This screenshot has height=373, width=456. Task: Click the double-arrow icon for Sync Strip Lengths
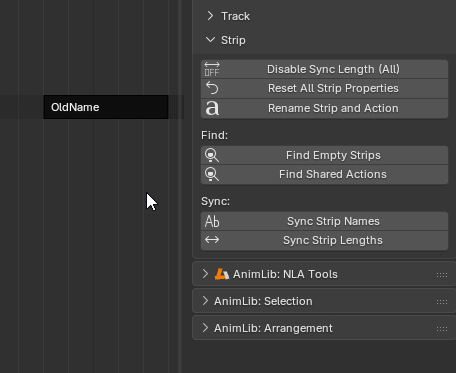click(212, 240)
